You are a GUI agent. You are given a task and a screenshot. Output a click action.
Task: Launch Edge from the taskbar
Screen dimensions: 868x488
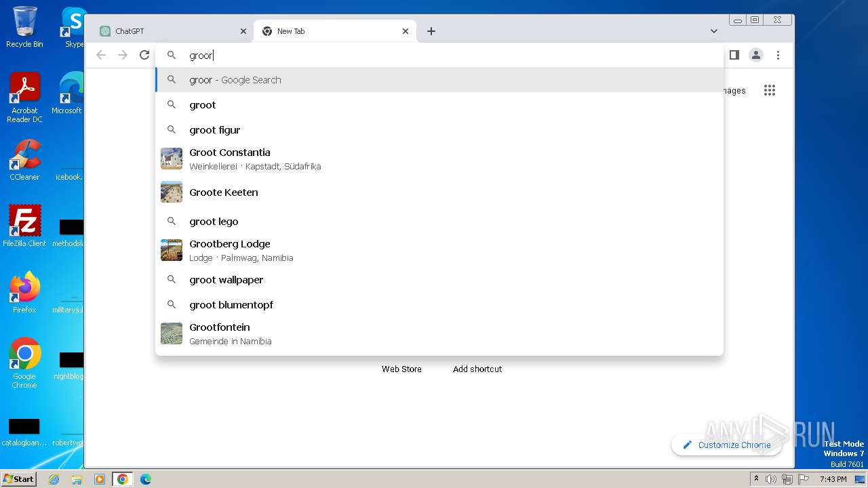click(146, 479)
